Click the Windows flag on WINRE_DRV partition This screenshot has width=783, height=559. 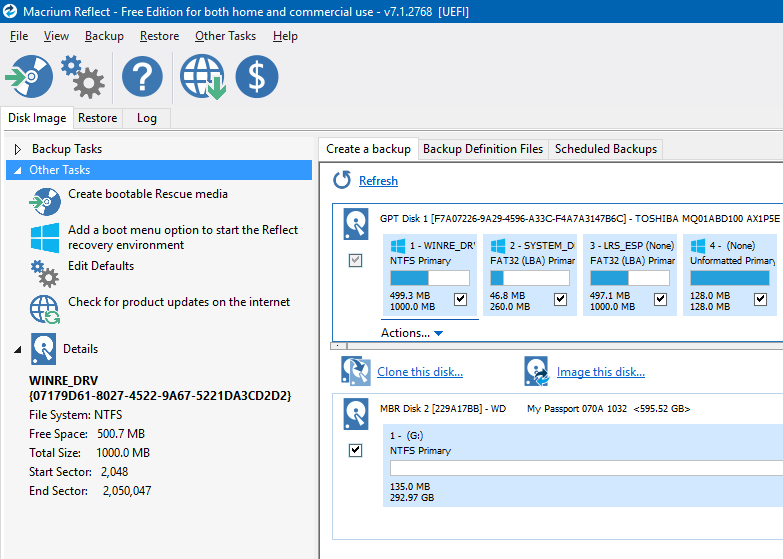pyautogui.click(x=398, y=246)
